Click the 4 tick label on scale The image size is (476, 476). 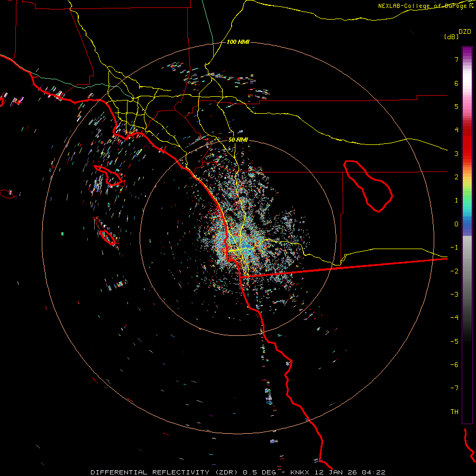tap(456, 130)
